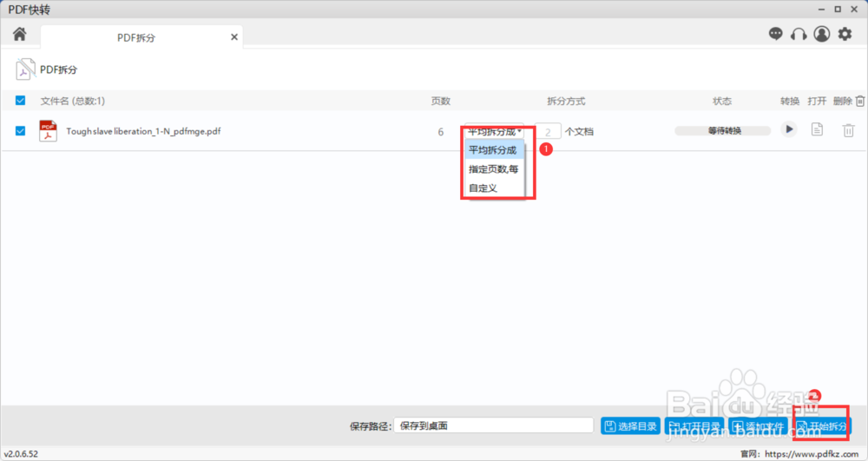The width and height of the screenshot is (868, 461).
Task: Click the page count value 6
Action: pos(441,132)
